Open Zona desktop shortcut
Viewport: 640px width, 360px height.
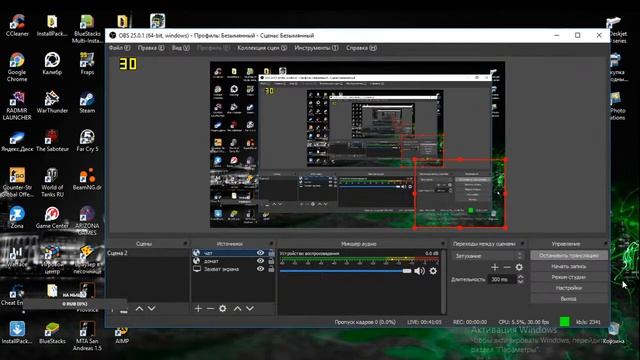(x=17, y=218)
